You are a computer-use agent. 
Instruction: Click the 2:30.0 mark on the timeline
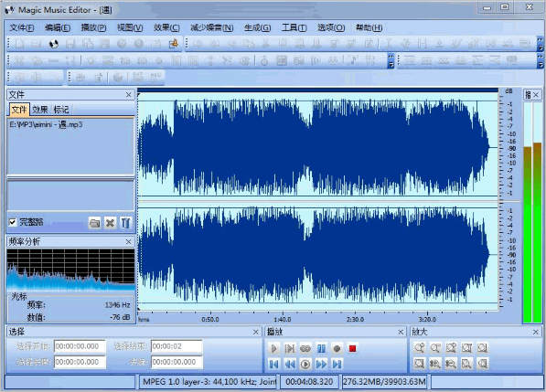coord(355,319)
